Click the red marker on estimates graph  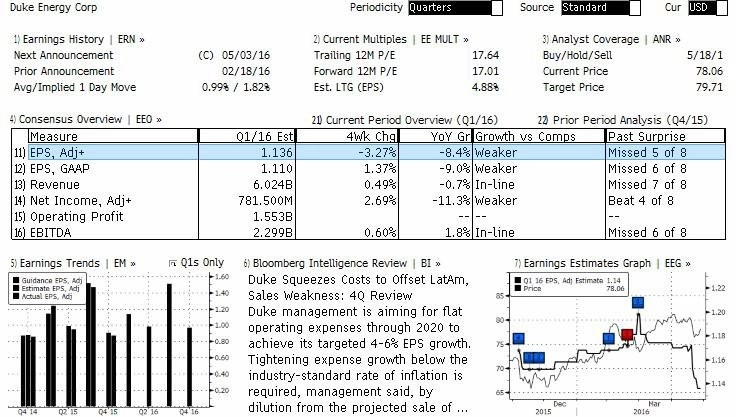[x=627, y=334]
